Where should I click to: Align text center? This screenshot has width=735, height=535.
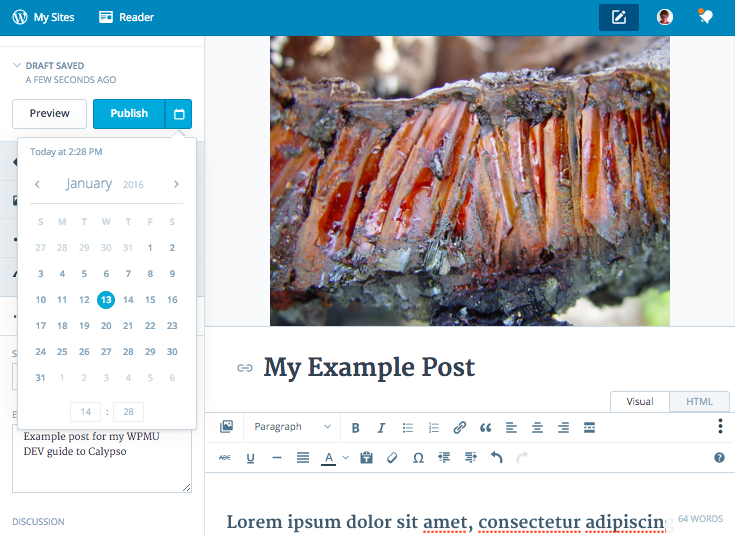click(x=537, y=428)
